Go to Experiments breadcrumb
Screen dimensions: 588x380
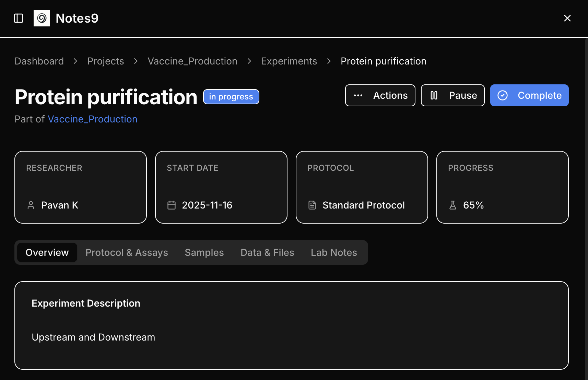(289, 61)
